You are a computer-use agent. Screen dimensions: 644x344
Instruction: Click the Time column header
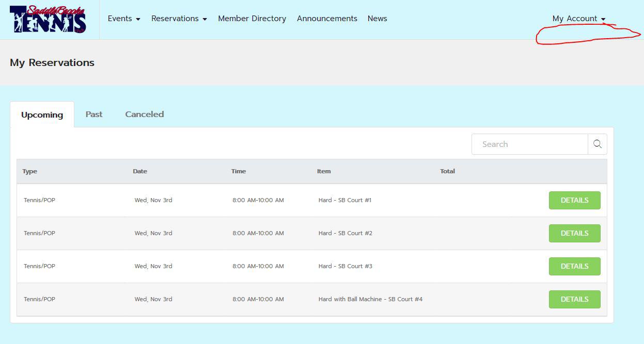coord(239,171)
